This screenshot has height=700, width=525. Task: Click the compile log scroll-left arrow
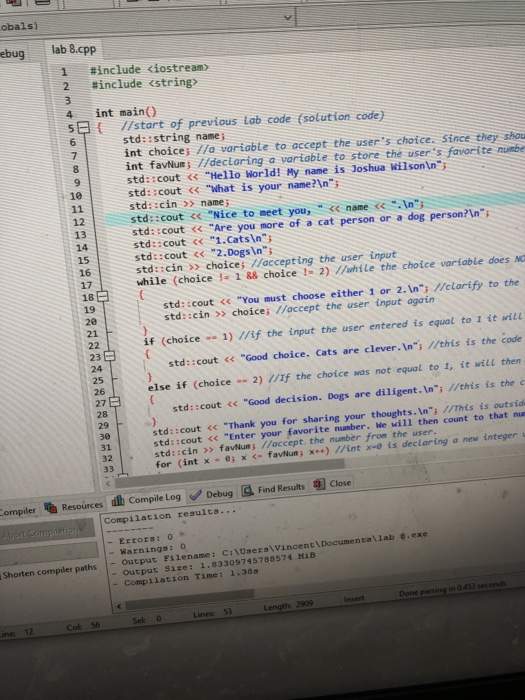(119, 606)
